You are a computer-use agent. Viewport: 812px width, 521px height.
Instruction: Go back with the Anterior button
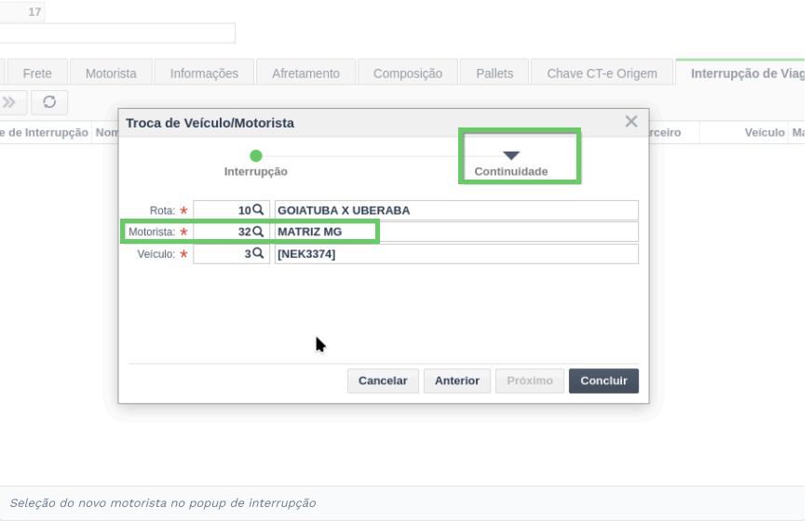point(456,381)
